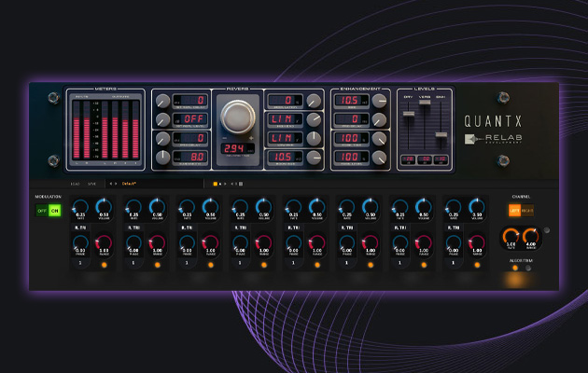Click the red 1.00 range knob in eighth module

477,244
